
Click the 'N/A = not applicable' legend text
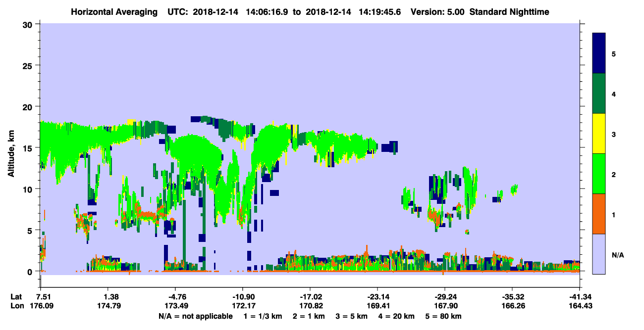195,316
